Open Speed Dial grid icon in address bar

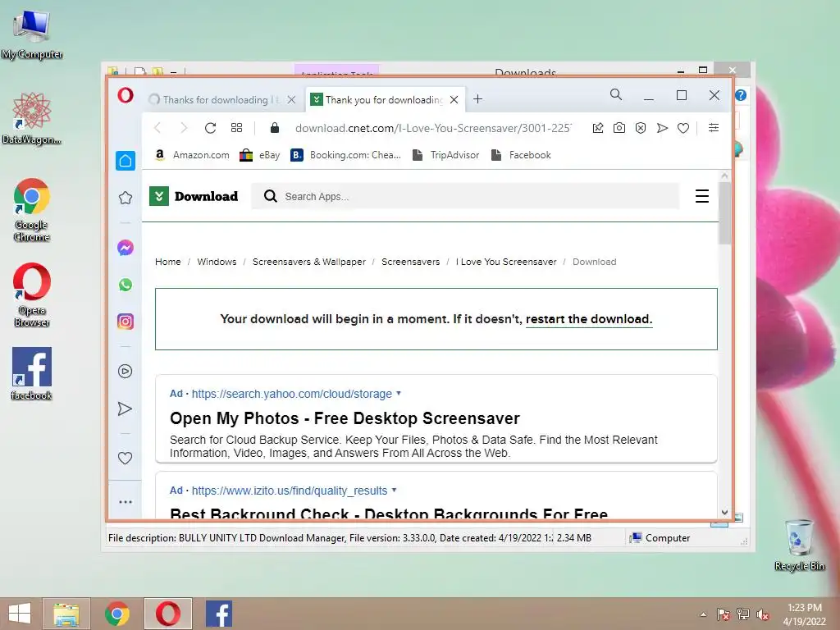click(x=236, y=127)
